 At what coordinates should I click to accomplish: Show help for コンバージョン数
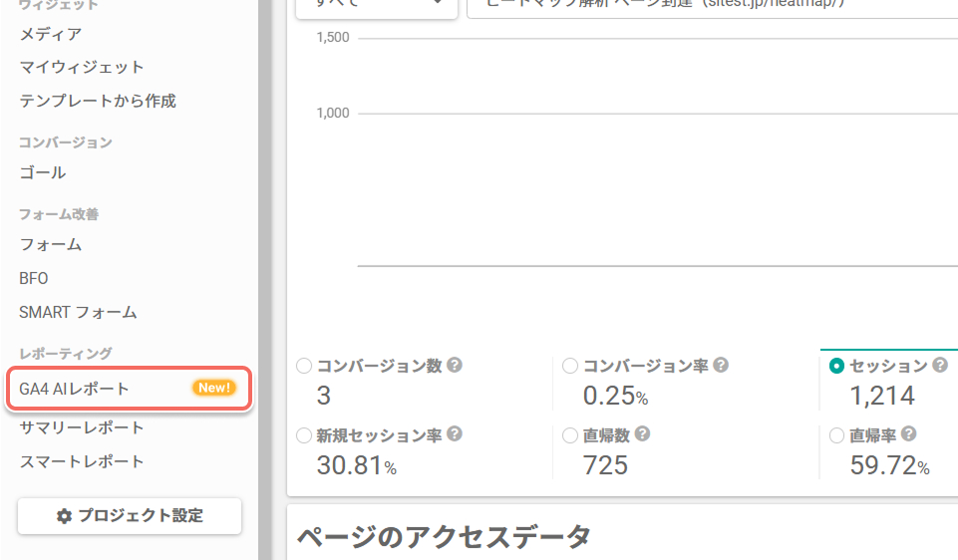454,365
